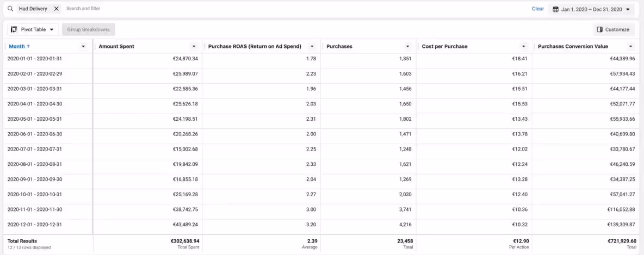Open the Pivot Table view dropdown
This screenshot has width=644, height=255.
click(x=33, y=29)
